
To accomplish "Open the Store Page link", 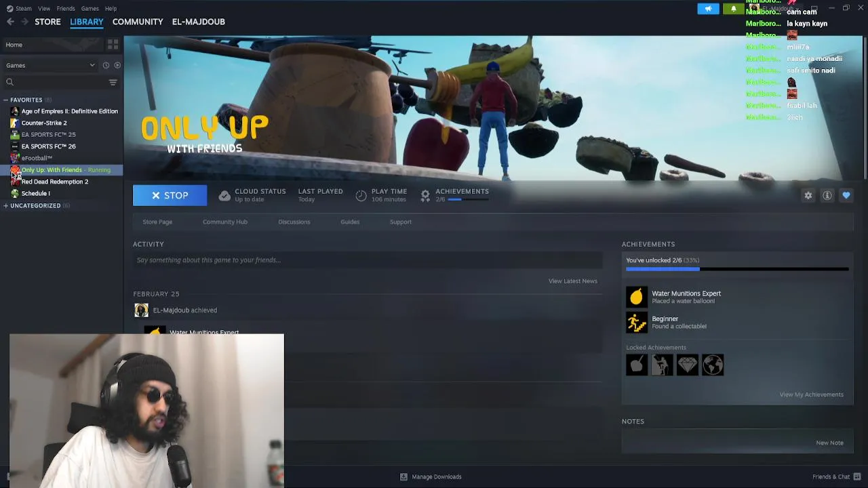I will (157, 222).
